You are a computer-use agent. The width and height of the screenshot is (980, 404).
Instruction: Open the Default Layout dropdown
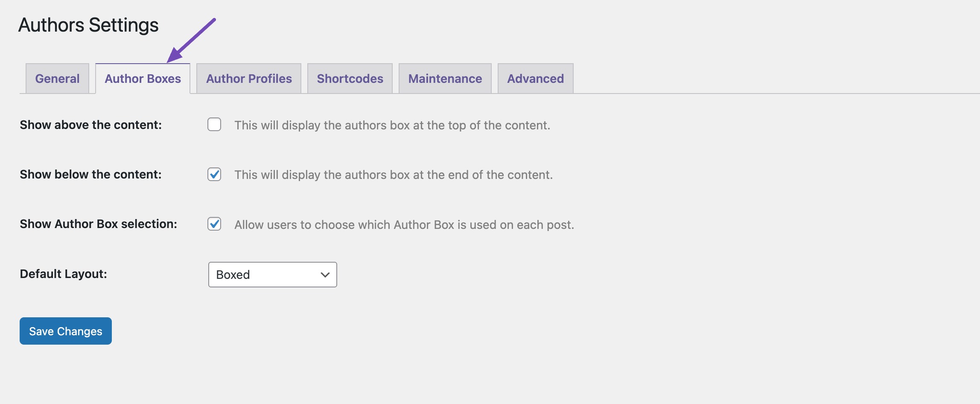point(272,275)
